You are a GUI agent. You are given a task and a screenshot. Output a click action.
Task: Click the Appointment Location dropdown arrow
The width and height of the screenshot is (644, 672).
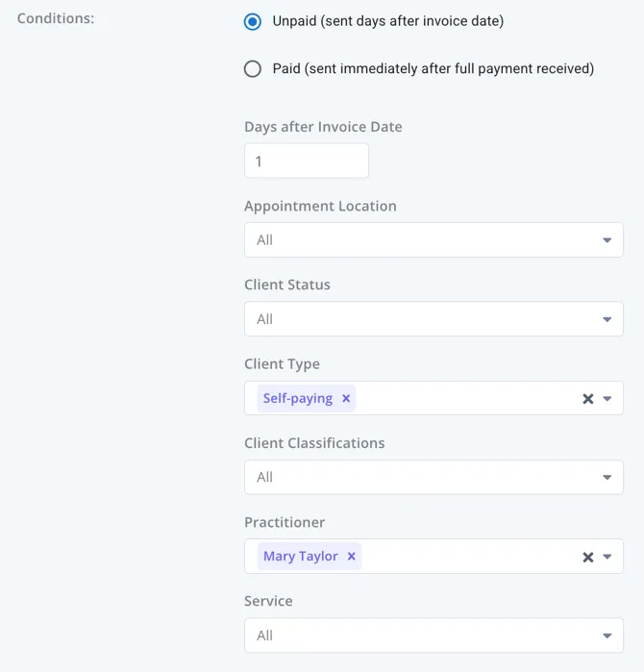point(607,240)
